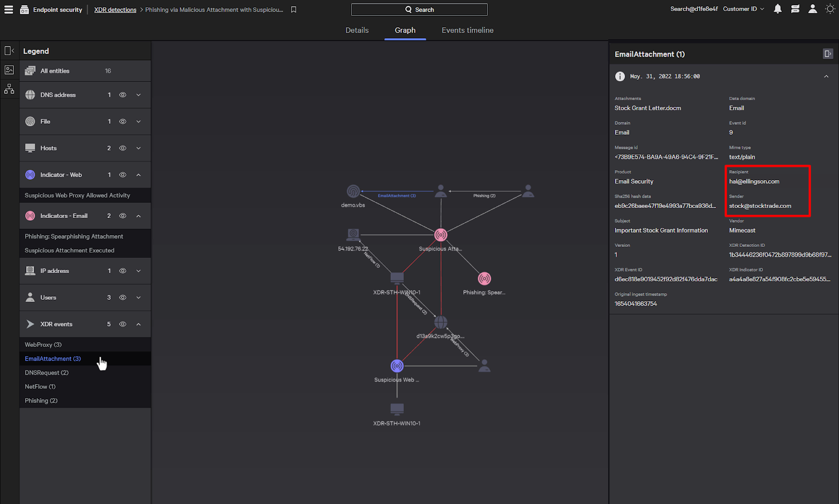Collapse the May 31 event details section
This screenshot has height=504, width=839.
pyautogui.click(x=826, y=76)
